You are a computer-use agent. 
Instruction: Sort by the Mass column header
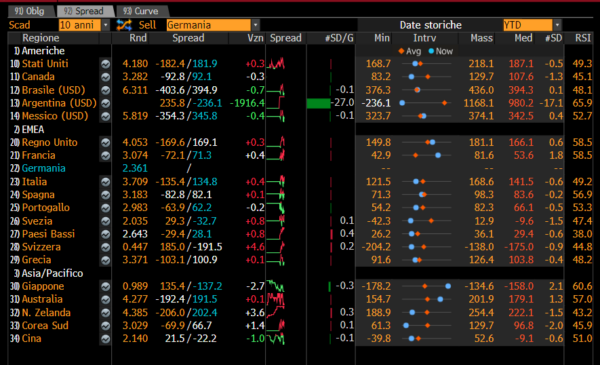tap(481, 38)
